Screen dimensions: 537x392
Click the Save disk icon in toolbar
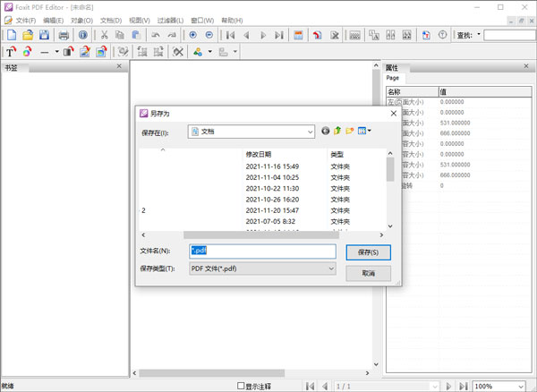(44, 35)
